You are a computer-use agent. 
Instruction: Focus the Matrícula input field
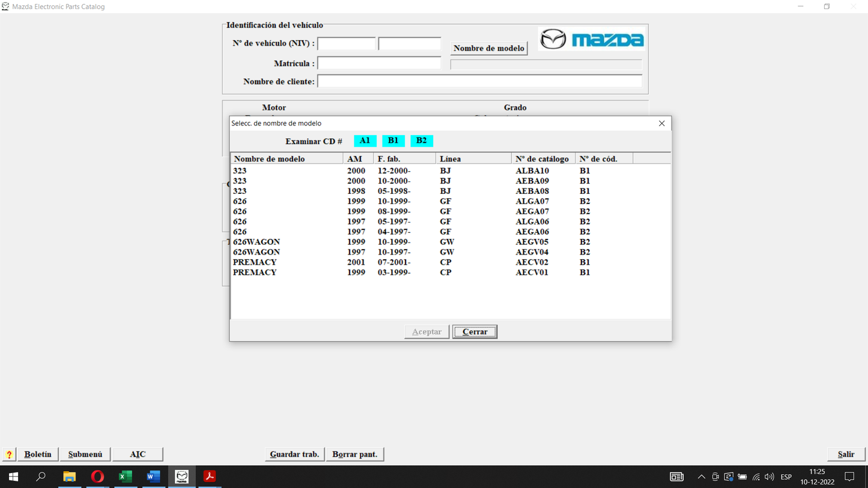pyautogui.click(x=379, y=64)
